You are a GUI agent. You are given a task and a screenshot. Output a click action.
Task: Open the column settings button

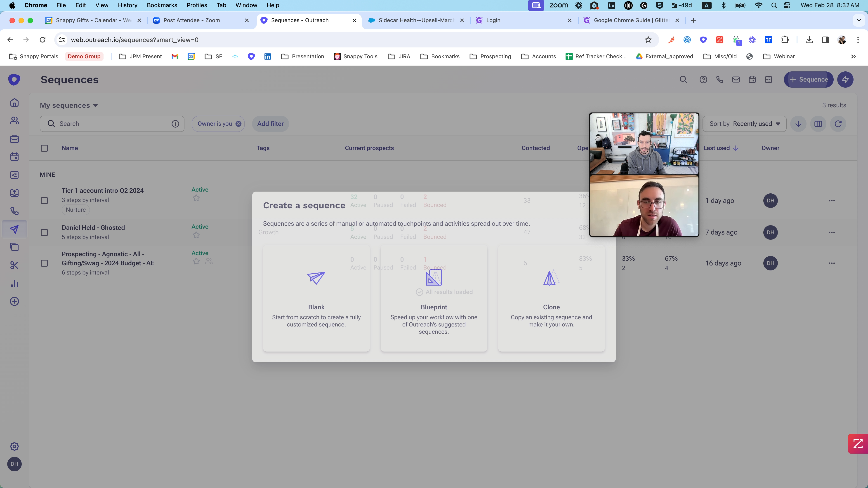(x=818, y=124)
